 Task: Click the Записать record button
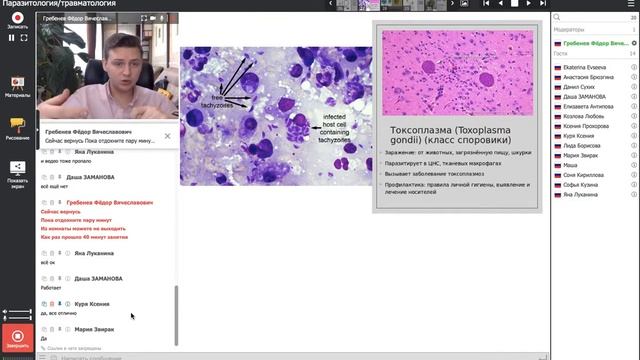tap(17, 20)
